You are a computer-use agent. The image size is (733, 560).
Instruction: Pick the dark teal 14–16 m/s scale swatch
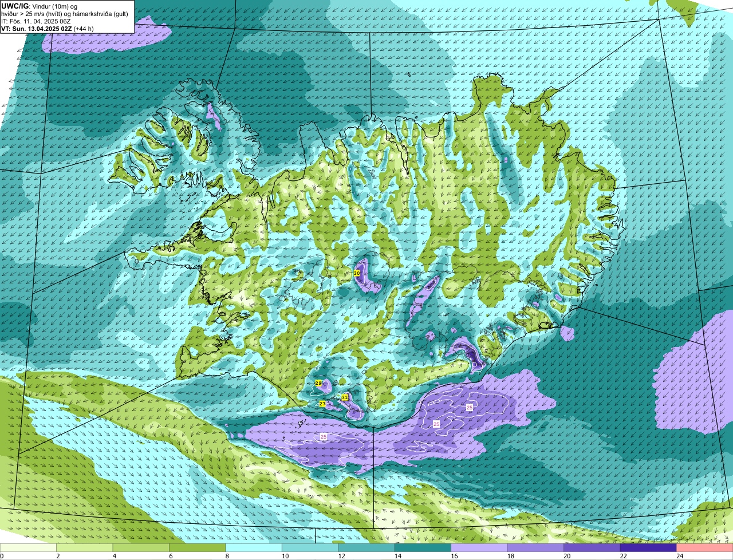click(423, 548)
